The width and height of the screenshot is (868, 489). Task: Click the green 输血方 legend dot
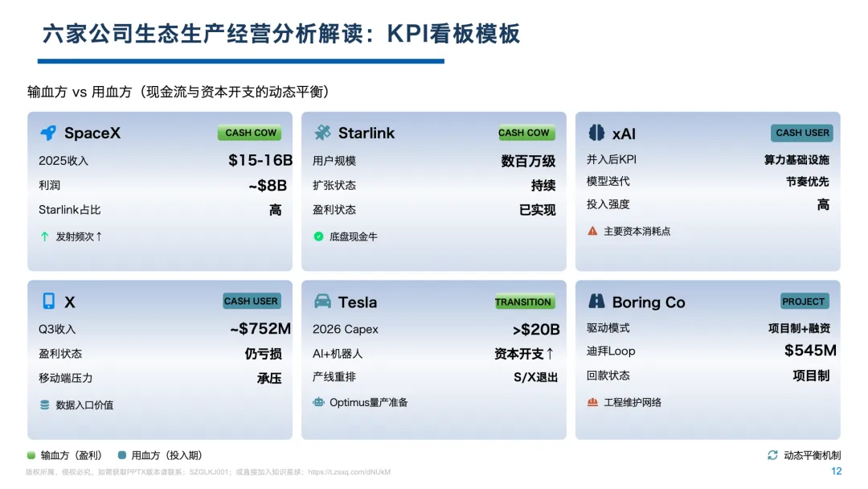[31, 455]
